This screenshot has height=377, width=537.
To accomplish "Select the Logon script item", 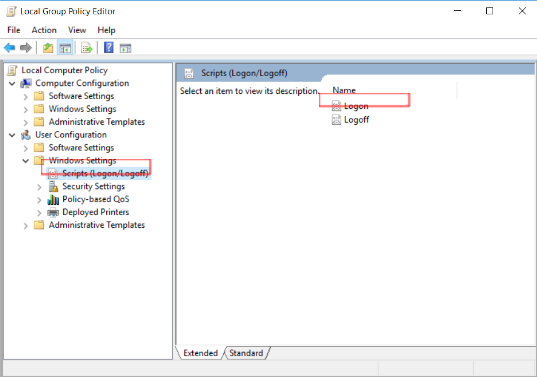I will click(350, 106).
